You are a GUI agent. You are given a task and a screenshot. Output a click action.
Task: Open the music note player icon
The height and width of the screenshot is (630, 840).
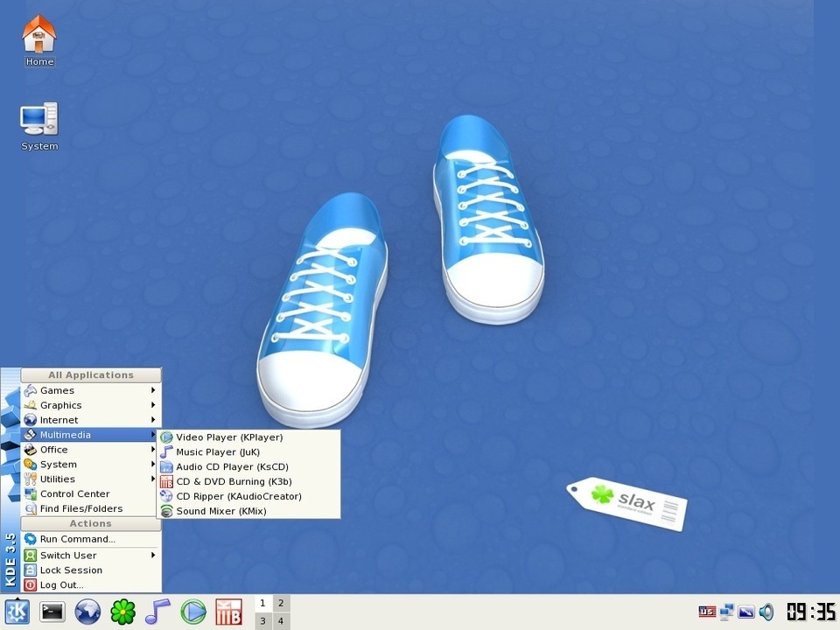click(157, 611)
